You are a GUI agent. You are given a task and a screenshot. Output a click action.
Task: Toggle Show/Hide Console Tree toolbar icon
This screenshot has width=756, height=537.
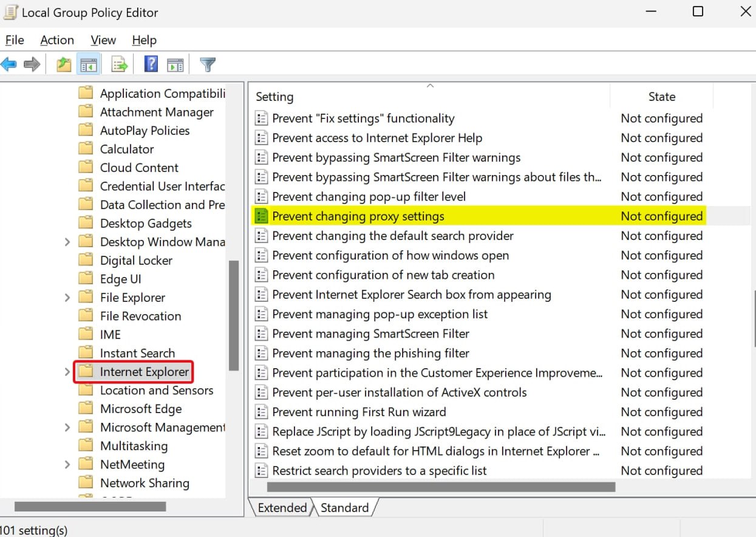click(x=89, y=64)
